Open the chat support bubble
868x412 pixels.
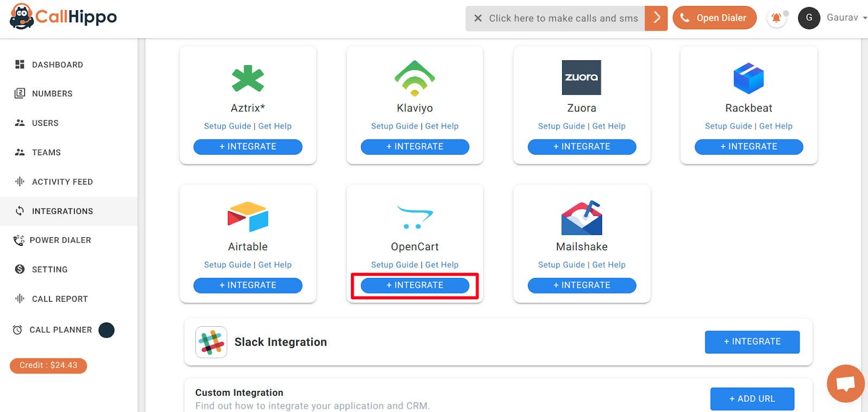pos(845,384)
